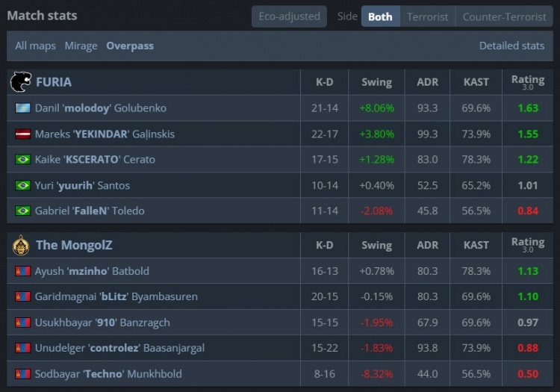Click the FURIA panther team logo
The height and width of the screenshot is (392, 560).
click(x=21, y=81)
